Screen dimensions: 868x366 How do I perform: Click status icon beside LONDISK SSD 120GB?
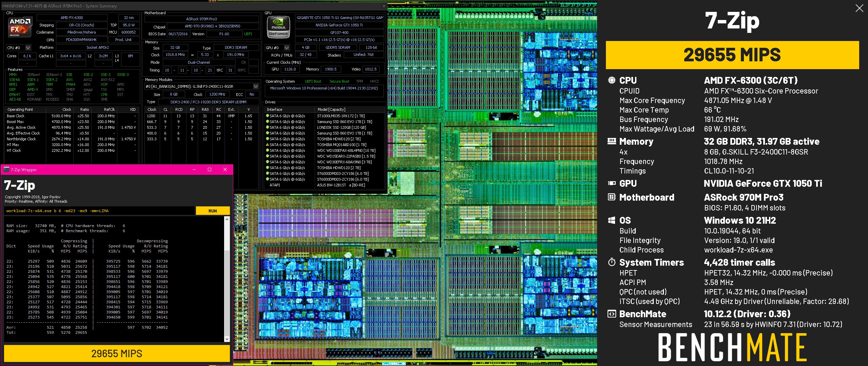click(267, 127)
